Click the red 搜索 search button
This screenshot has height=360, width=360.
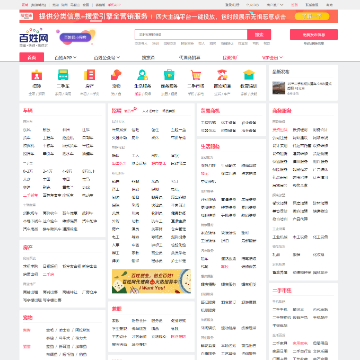pos(259,35)
